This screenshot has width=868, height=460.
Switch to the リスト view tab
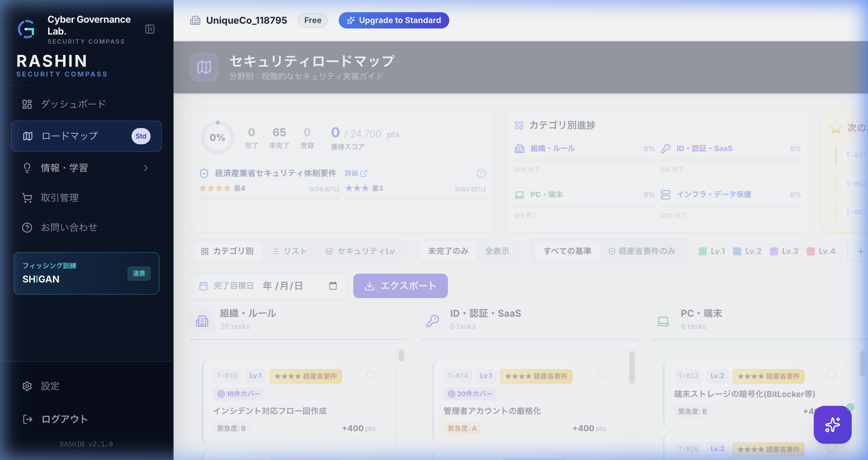[289, 251]
